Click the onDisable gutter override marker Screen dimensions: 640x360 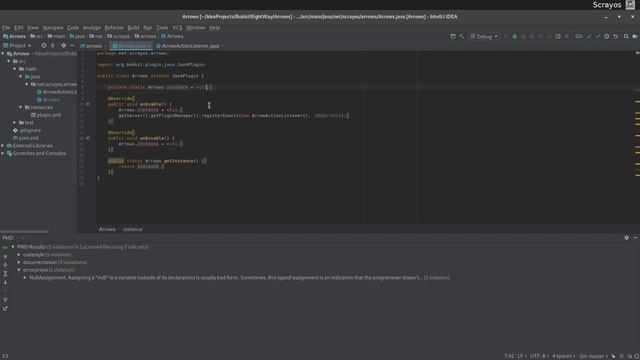(87, 138)
